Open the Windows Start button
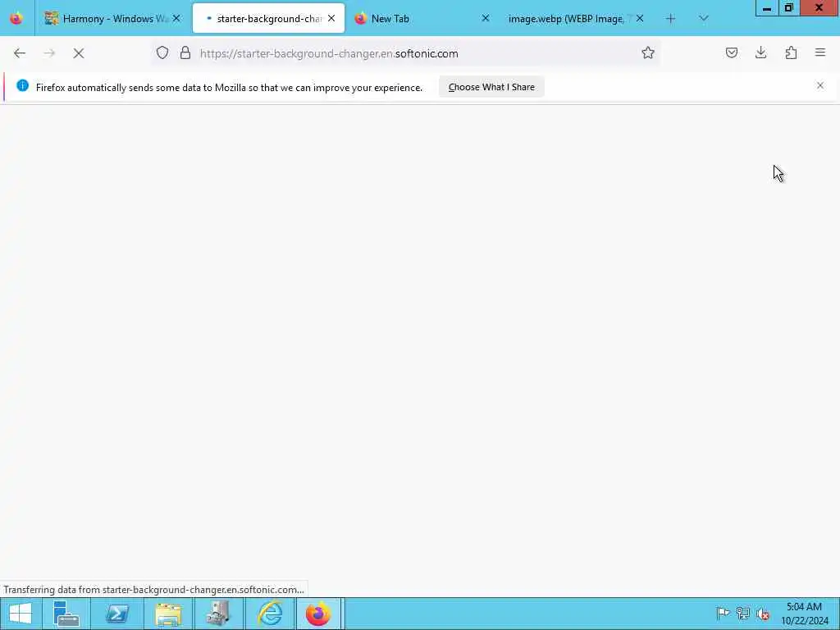The image size is (840, 630). pyautogui.click(x=20, y=614)
